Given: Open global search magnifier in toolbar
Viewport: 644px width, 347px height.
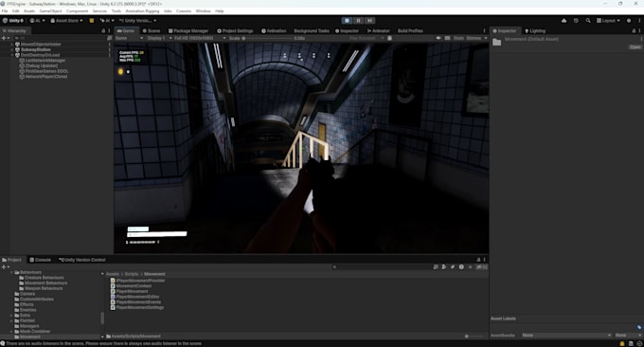Looking at the screenshot, I should pyautogui.click(x=588, y=21).
